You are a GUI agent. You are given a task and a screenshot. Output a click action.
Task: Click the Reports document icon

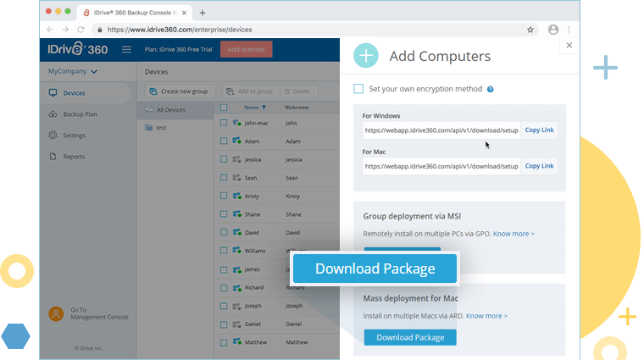(x=53, y=157)
